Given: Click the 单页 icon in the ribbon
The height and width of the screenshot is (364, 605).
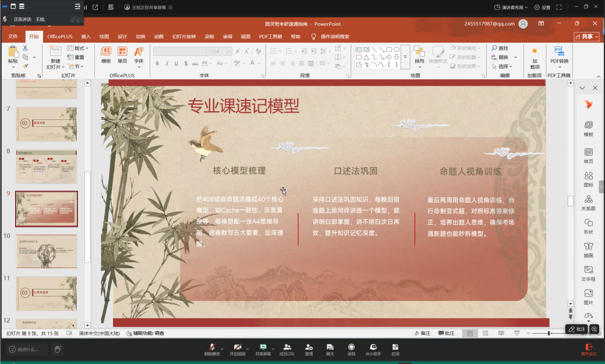Looking at the screenshot, I should coord(122,55).
